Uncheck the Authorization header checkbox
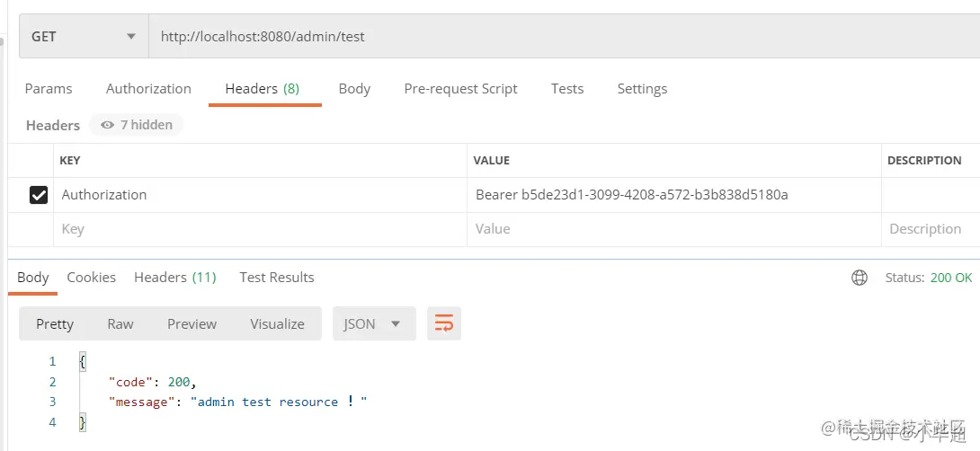Image resolution: width=980 pixels, height=451 pixels. tap(38, 195)
